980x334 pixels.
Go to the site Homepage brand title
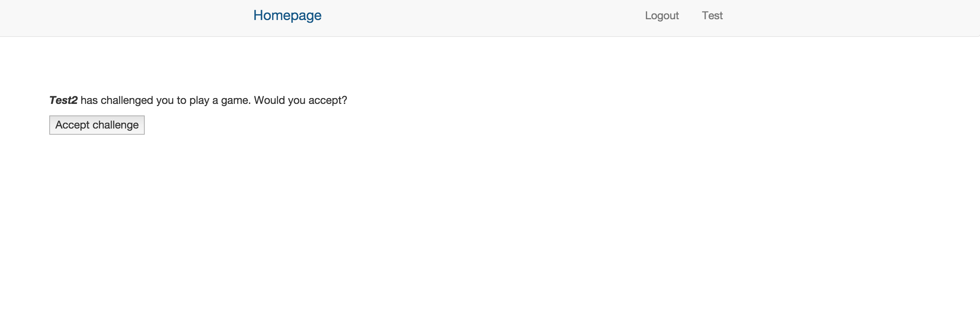(x=287, y=15)
